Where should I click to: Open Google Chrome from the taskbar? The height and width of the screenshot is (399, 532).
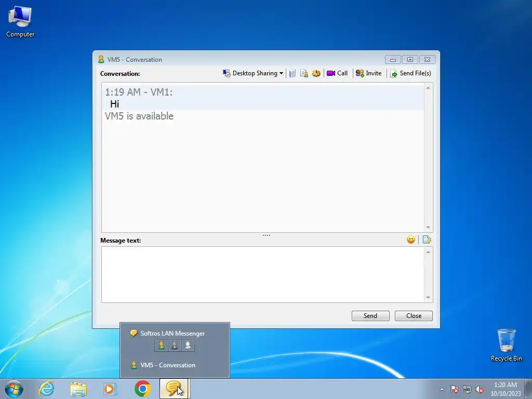pos(143,389)
